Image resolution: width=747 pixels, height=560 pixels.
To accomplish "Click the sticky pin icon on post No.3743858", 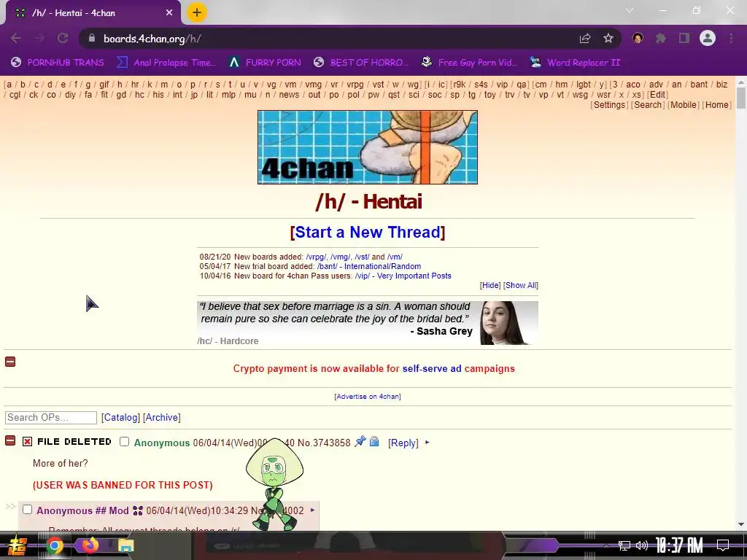I will pos(360,441).
